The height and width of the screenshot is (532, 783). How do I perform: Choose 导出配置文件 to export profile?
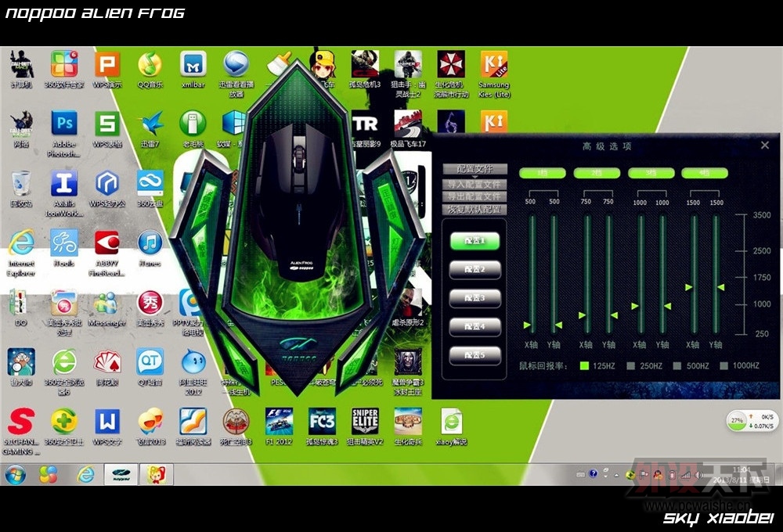tap(475, 196)
